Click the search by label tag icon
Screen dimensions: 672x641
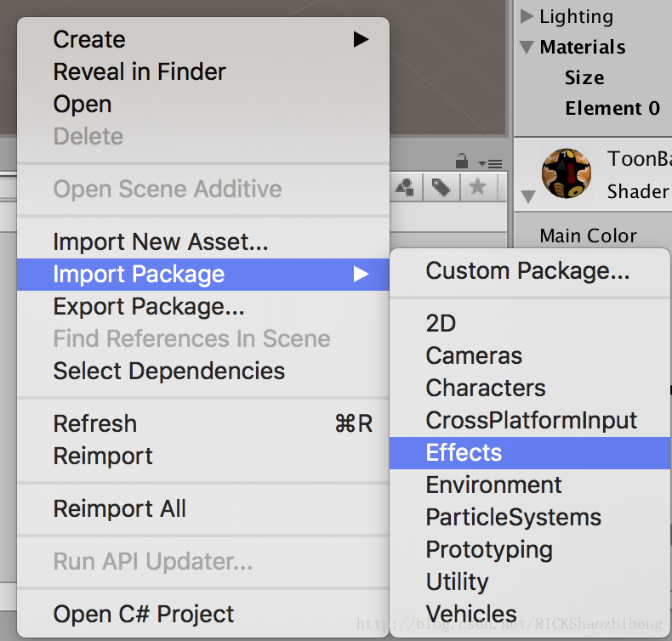pos(441,187)
